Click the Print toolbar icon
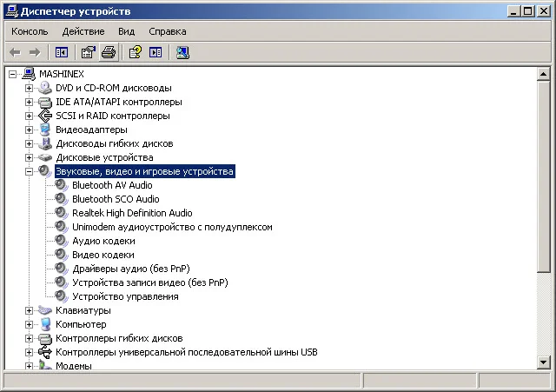Image resolution: width=556 pixels, height=392 pixels. pos(109,53)
